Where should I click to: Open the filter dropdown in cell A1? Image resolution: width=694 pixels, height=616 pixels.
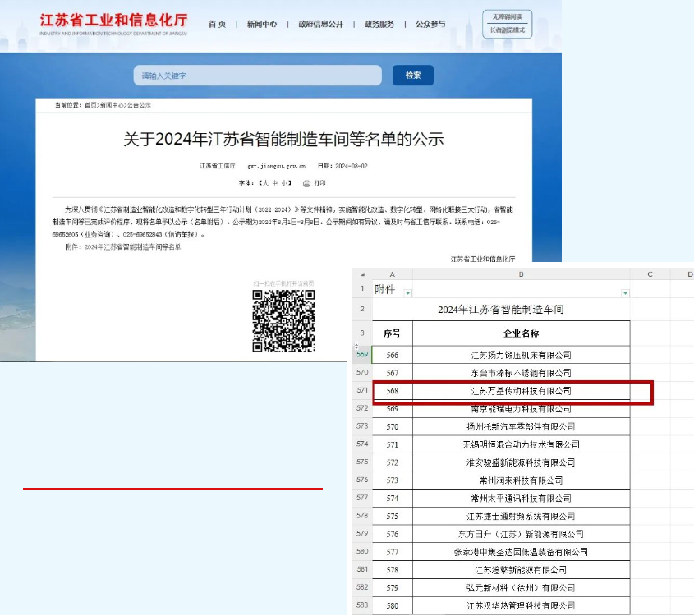[407, 293]
